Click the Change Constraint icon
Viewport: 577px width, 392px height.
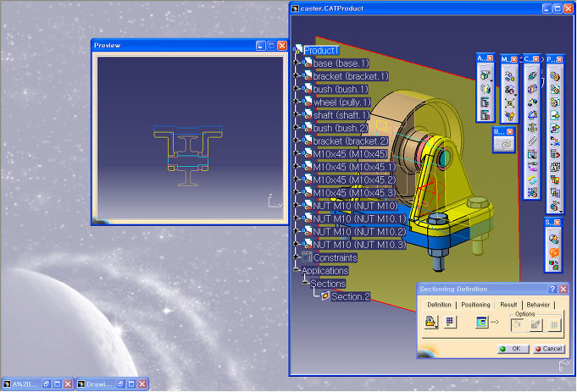tap(532, 179)
